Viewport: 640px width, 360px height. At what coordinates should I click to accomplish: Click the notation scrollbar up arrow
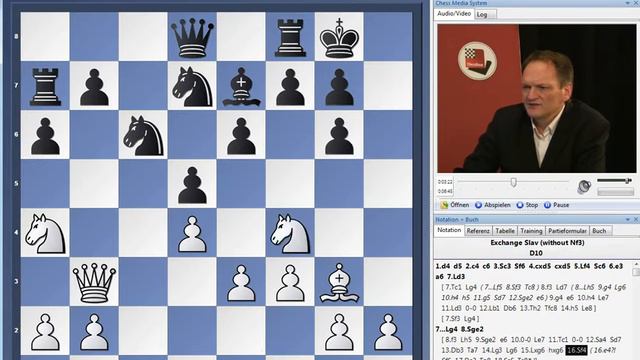click(x=636, y=264)
